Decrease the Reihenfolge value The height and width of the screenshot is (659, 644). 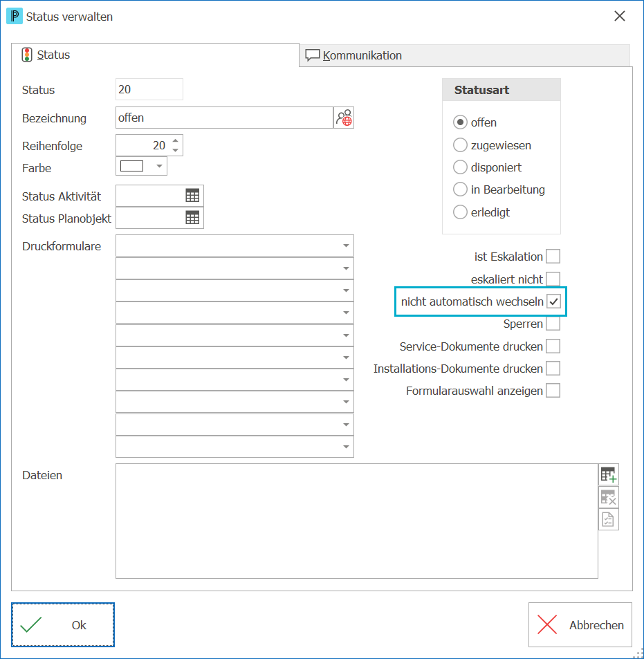click(x=175, y=150)
